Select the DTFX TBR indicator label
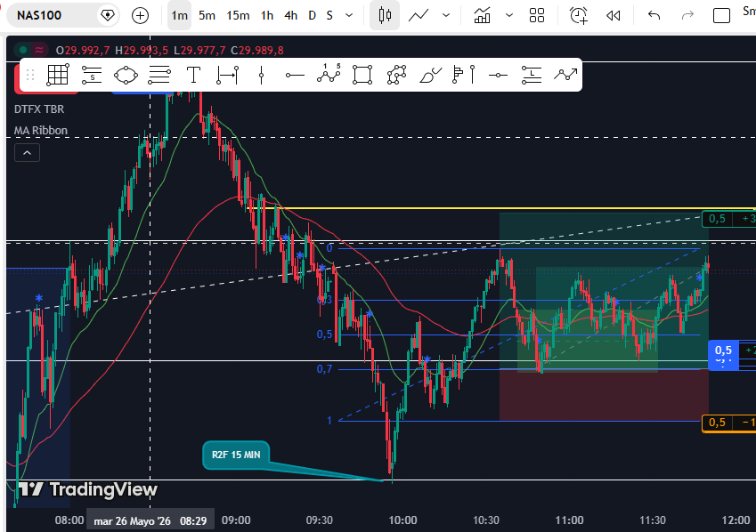 [39, 109]
